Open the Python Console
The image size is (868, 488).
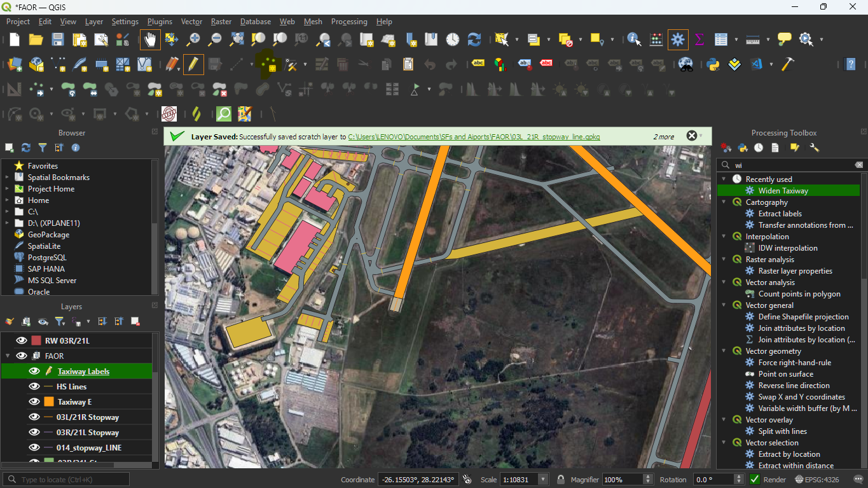pos(713,64)
